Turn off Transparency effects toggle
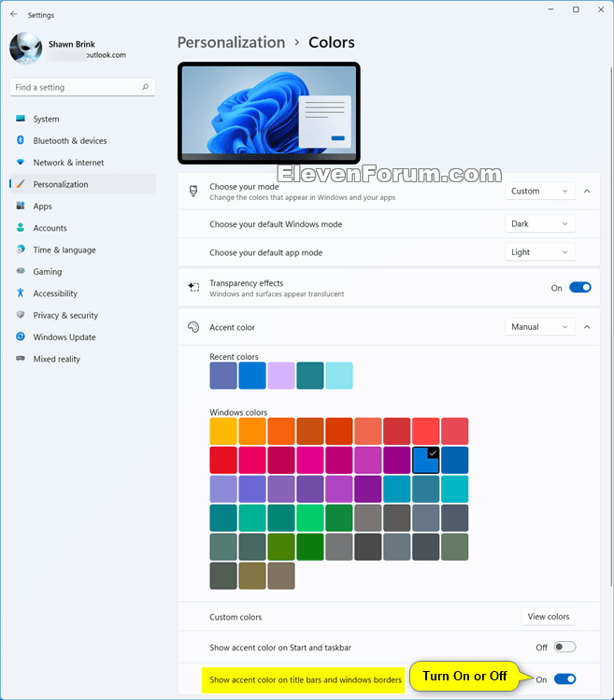 click(x=580, y=288)
